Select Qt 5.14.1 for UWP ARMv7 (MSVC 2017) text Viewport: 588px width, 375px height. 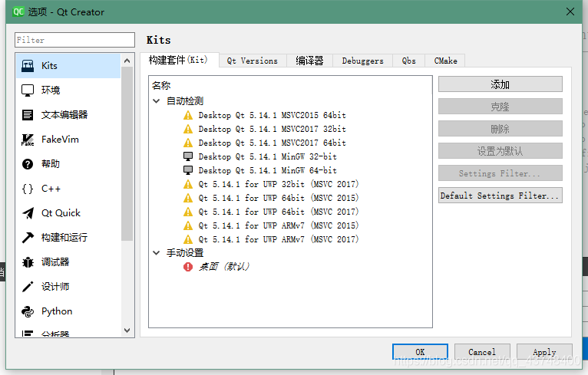[x=279, y=239]
